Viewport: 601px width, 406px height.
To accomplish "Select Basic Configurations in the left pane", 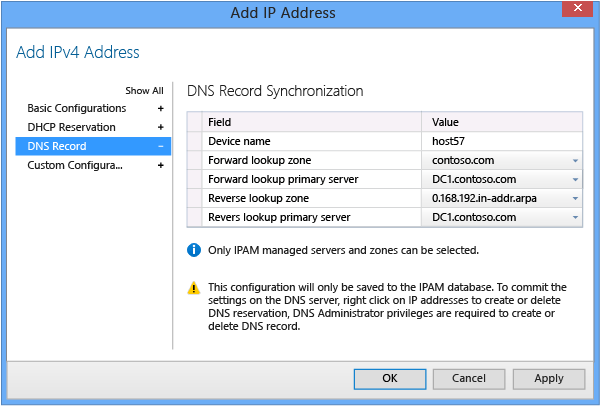I will (x=77, y=108).
